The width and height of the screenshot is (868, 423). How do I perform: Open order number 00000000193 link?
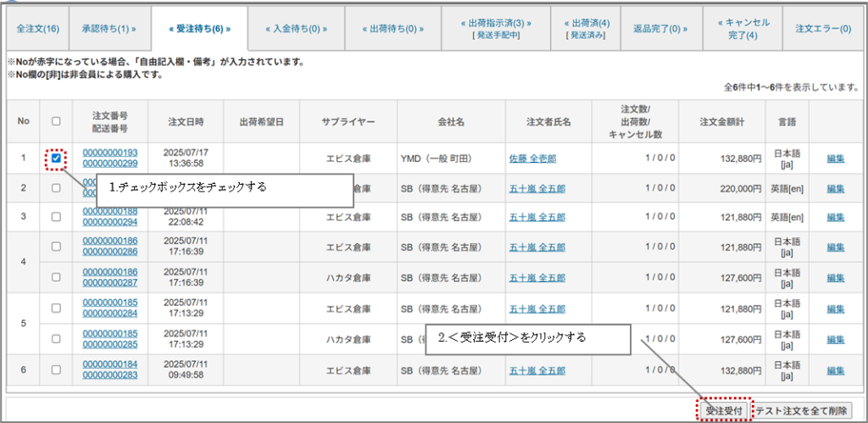[110, 153]
